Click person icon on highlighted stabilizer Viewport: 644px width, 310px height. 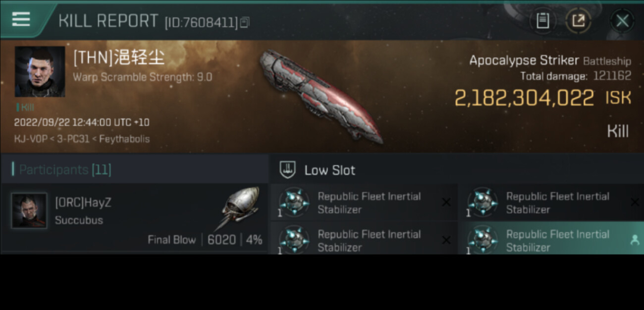(634, 240)
